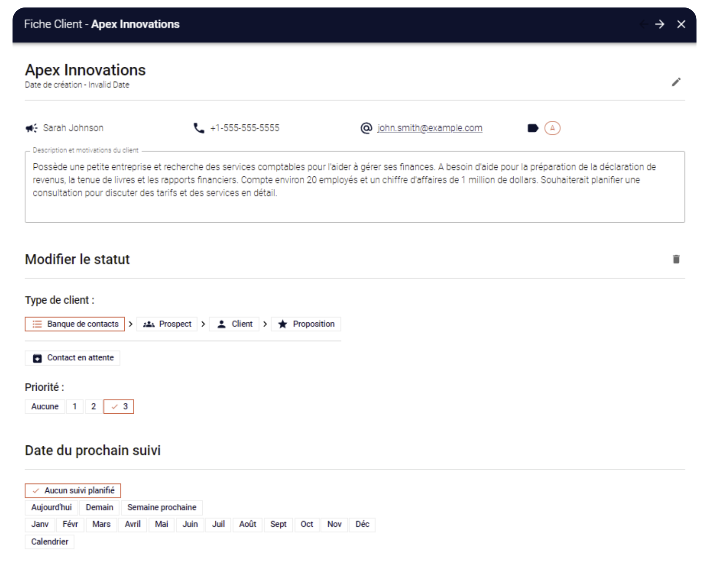Click the pencil edit icon
The image size is (708, 588).
[676, 82]
